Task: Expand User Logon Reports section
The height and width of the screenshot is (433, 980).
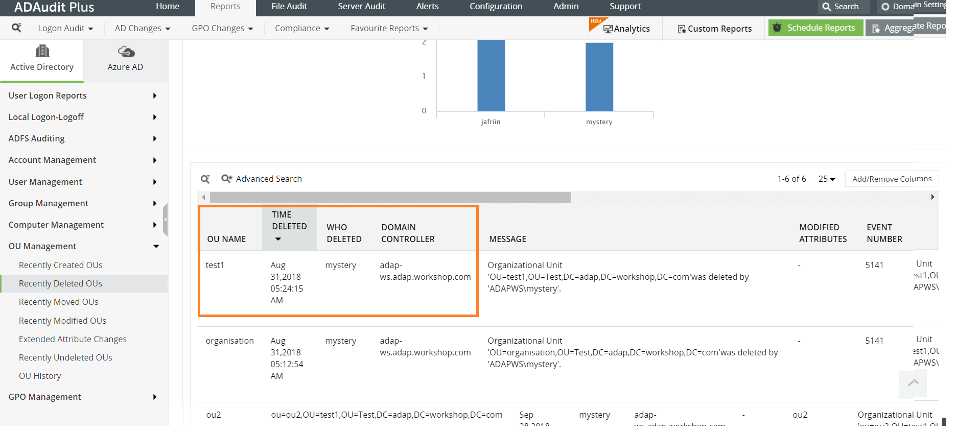Action: click(x=84, y=95)
